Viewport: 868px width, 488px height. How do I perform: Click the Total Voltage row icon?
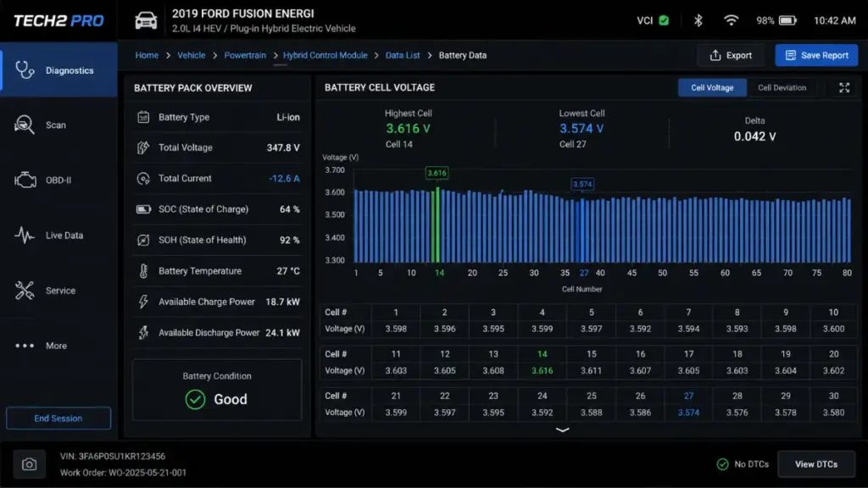(143, 147)
